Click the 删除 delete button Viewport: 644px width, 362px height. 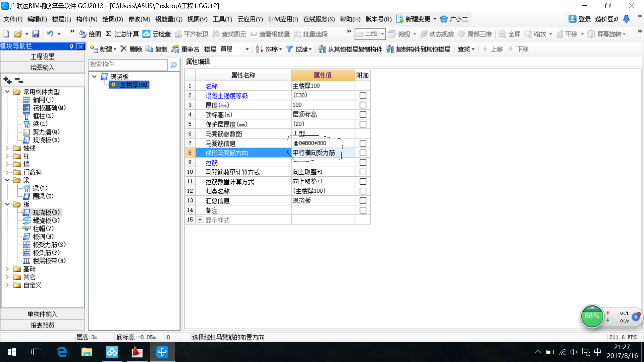(x=131, y=49)
